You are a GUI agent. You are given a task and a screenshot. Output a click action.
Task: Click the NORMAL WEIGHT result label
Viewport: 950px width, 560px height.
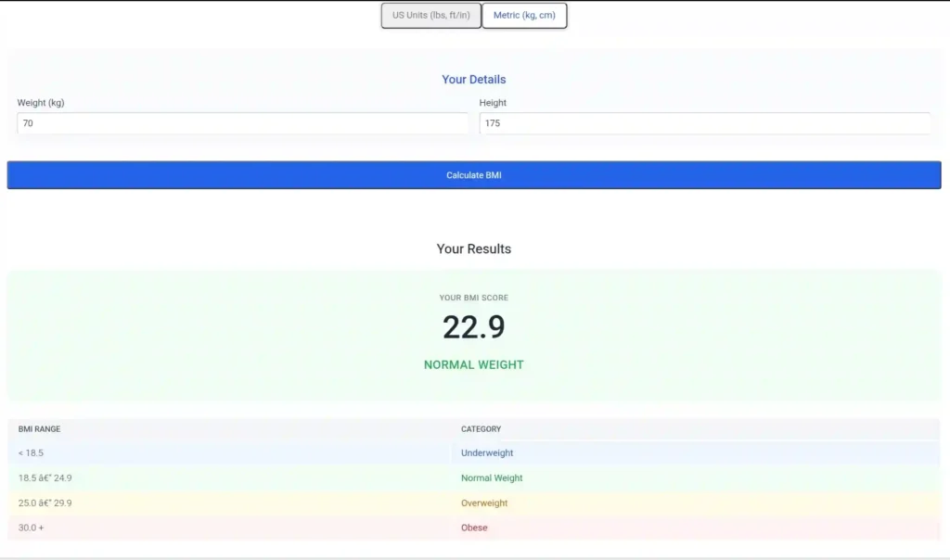[x=474, y=364]
